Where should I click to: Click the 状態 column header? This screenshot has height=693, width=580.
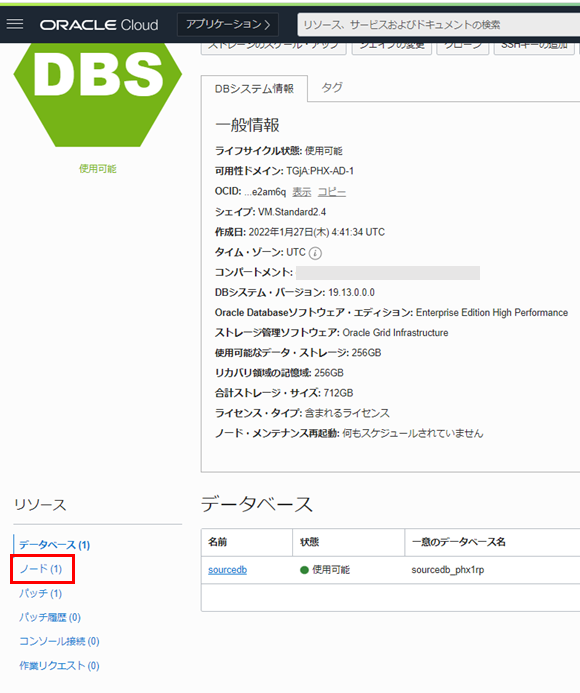pos(348,542)
